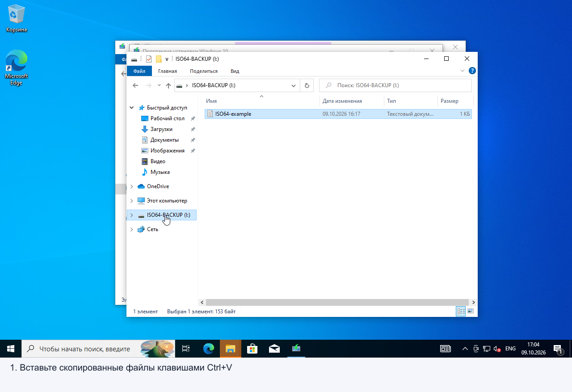Screen dimensions: 572x392
Task: Switch to the Вид ribbon tab
Action: click(235, 71)
